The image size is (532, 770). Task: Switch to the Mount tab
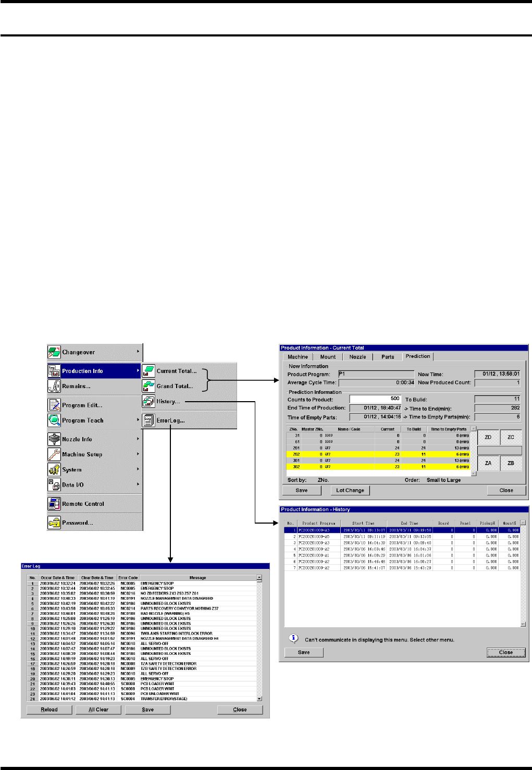tap(328, 357)
